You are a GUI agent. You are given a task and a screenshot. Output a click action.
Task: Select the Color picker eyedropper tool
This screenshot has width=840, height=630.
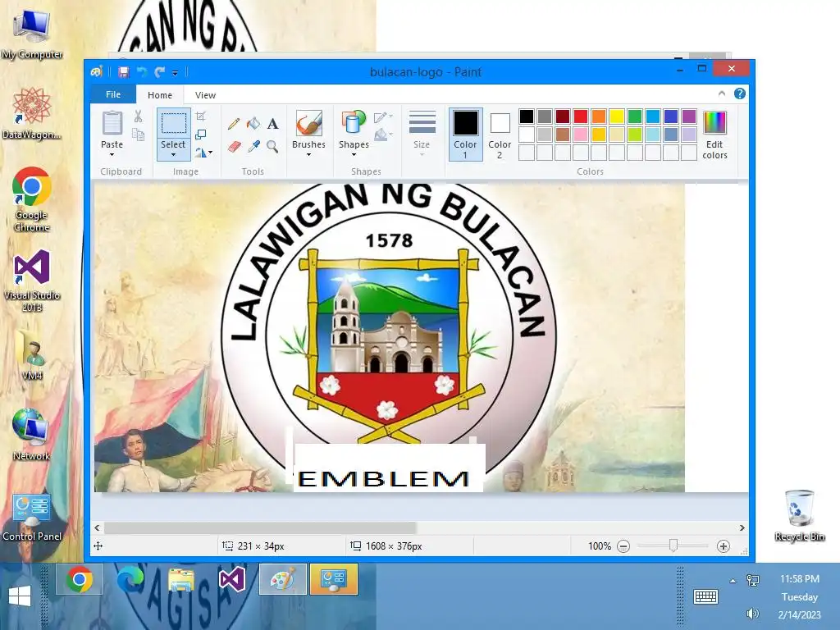[x=253, y=147]
